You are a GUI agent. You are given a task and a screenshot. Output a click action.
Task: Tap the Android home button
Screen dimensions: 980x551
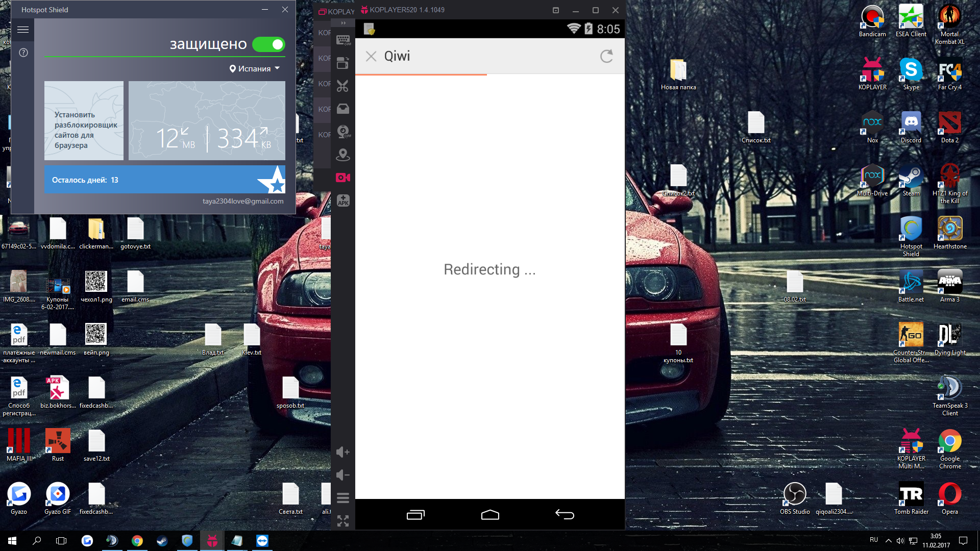pyautogui.click(x=490, y=514)
